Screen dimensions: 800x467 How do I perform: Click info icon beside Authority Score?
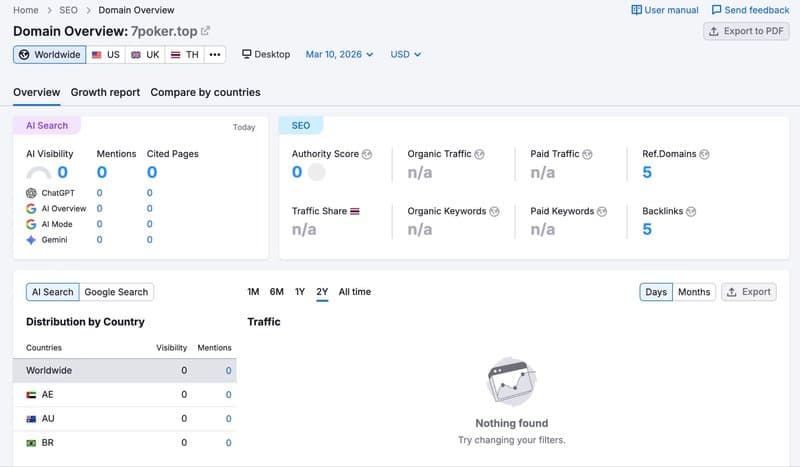click(367, 154)
